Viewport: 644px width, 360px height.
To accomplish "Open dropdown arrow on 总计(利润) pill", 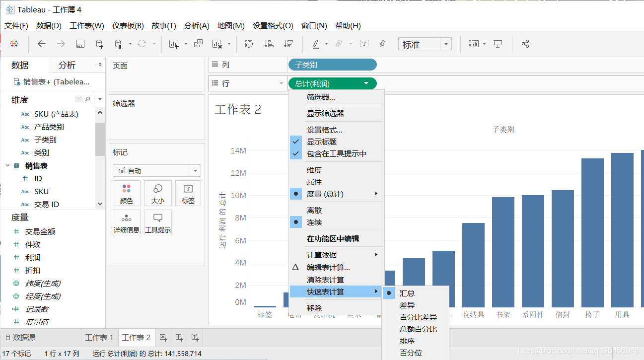I will (366, 83).
